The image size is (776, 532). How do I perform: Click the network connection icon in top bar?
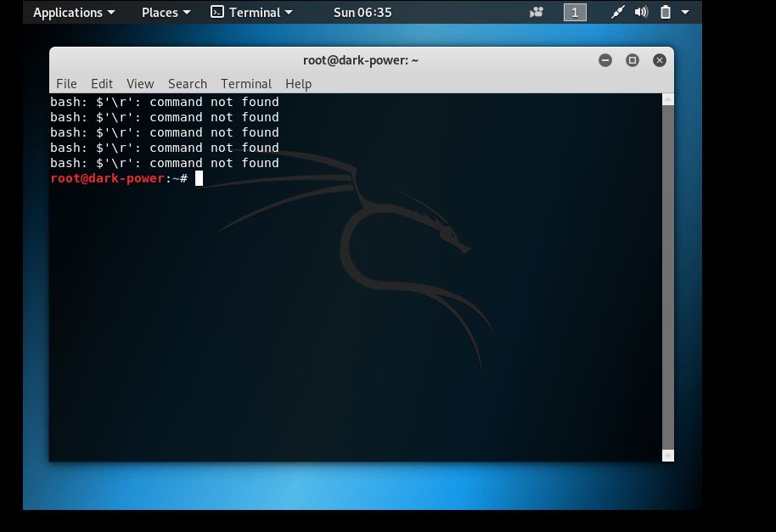[617, 12]
